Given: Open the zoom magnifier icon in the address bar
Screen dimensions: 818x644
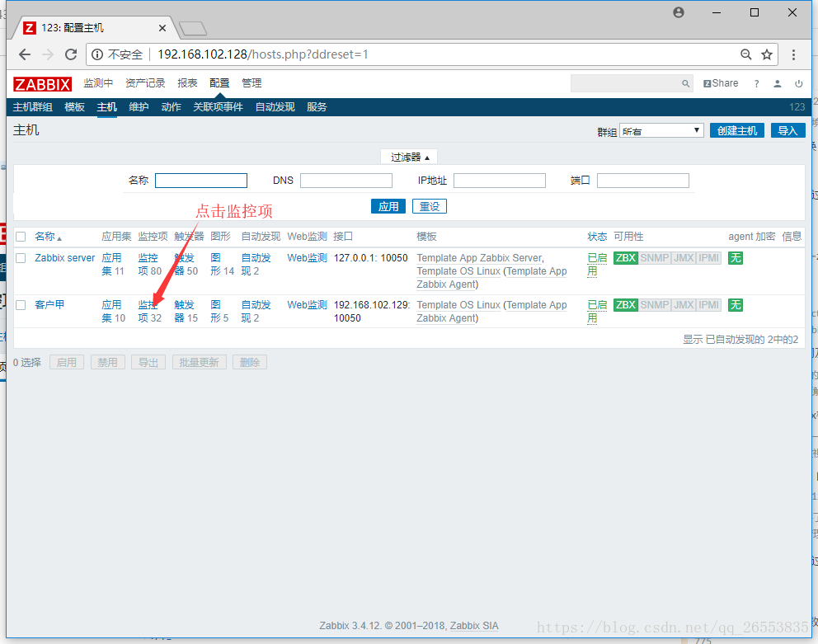Looking at the screenshot, I should [x=746, y=54].
